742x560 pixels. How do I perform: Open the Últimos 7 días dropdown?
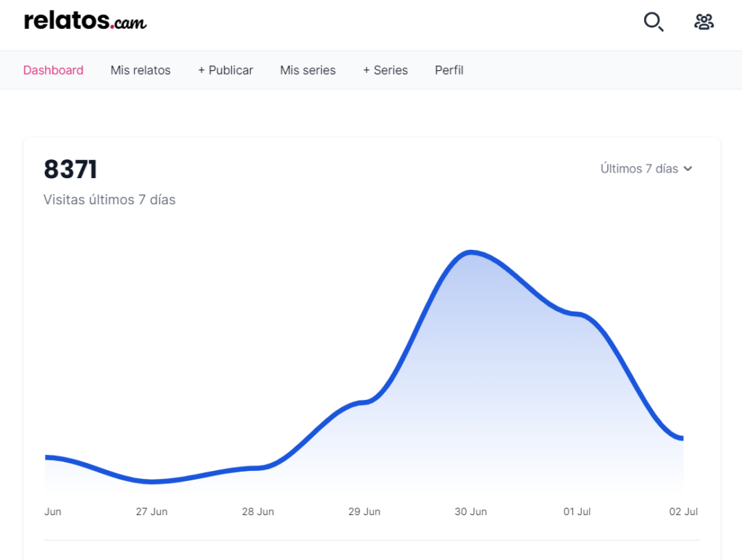tap(646, 169)
